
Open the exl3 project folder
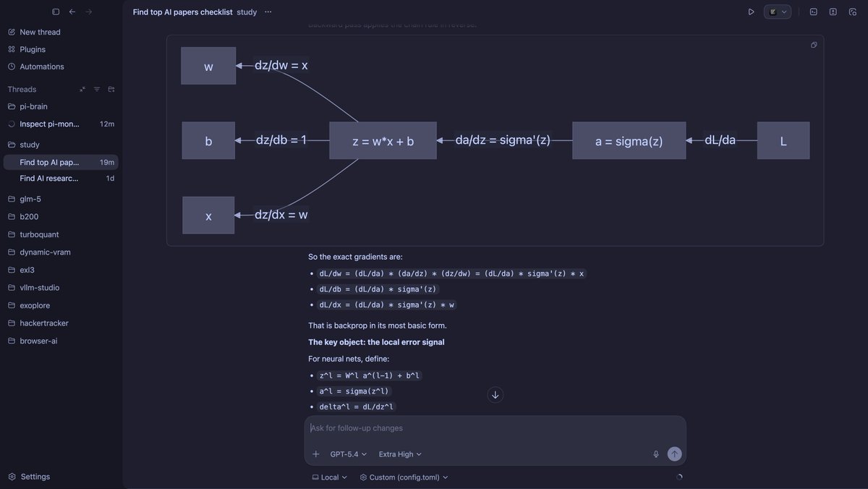pos(61,270)
